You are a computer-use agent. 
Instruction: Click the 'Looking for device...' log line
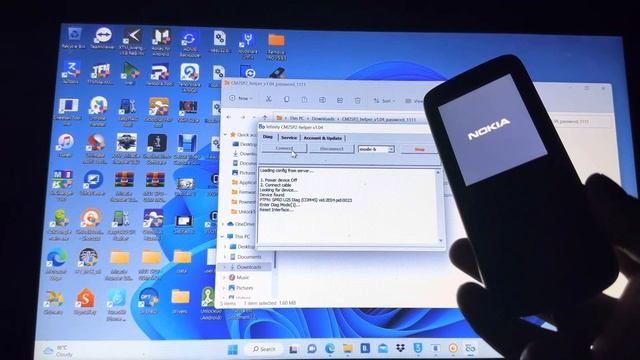coord(278,190)
